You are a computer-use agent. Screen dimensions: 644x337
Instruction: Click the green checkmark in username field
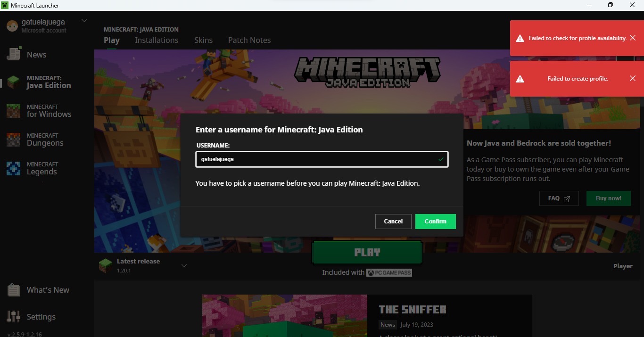440,159
